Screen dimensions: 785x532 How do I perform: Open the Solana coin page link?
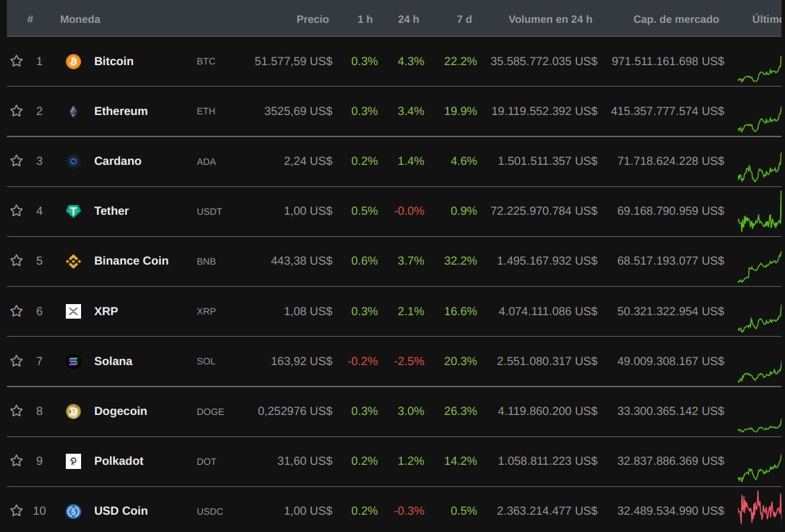[113, 362]
